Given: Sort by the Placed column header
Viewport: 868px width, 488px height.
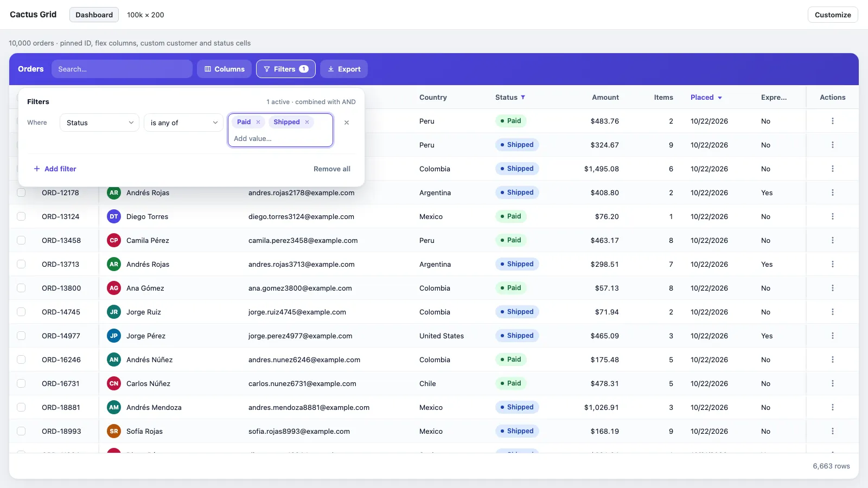Looking at the screenshot, I should [x=706, y=98].
